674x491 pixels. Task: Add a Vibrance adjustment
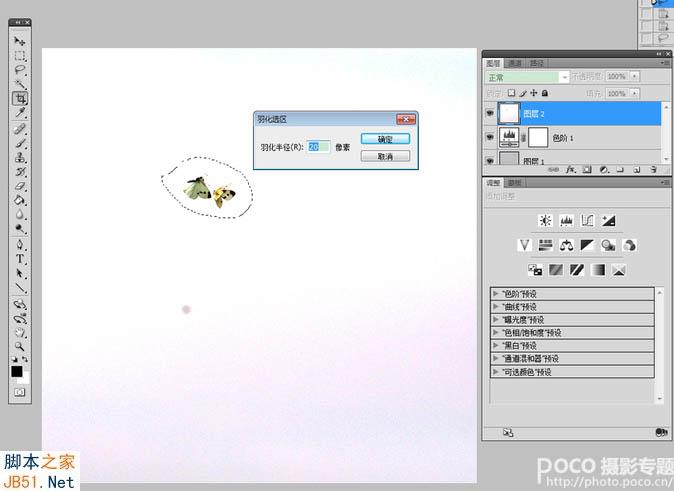click(524, 246)
